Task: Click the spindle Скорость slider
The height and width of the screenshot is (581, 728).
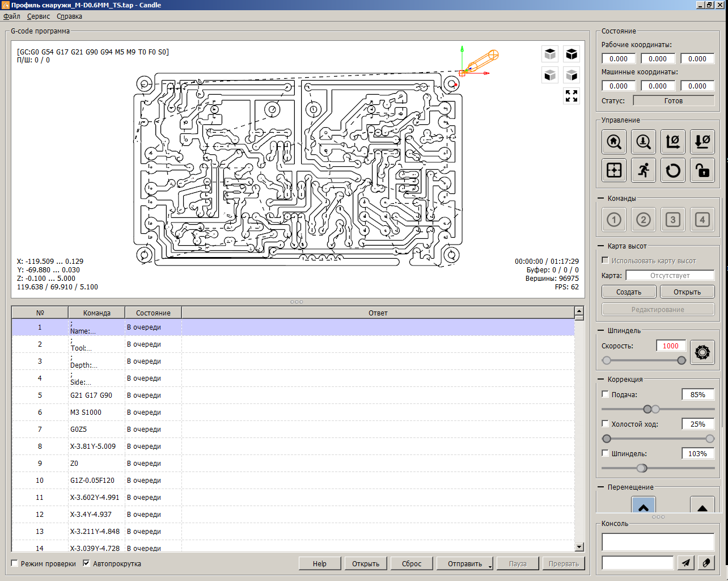Action: click(x=644, y=360)
